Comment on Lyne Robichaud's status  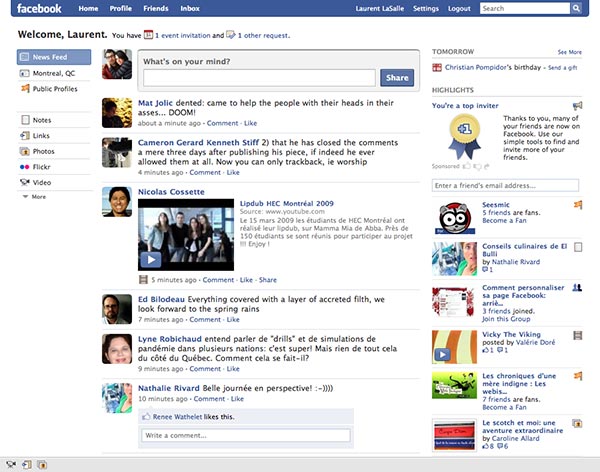click(205, 369)
